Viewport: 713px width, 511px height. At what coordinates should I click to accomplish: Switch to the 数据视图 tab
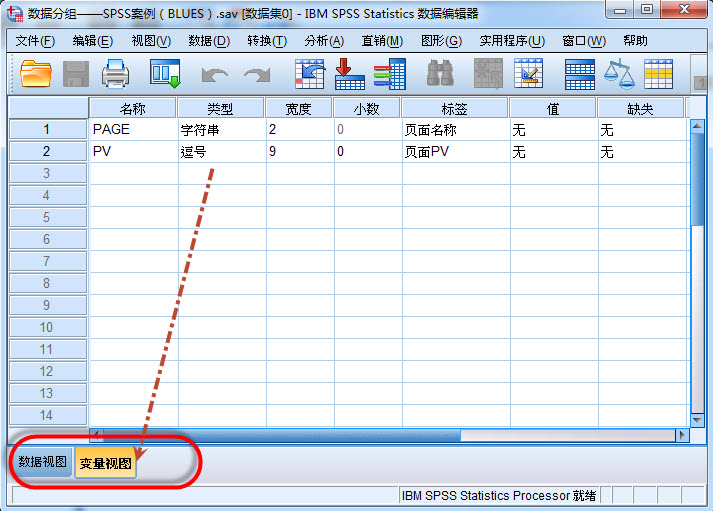click(x=42, y=462)
